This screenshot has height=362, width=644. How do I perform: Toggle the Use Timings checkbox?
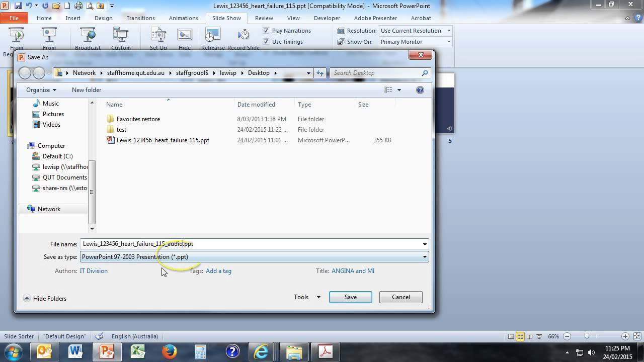pyautogui.click(x=266, y=42)
